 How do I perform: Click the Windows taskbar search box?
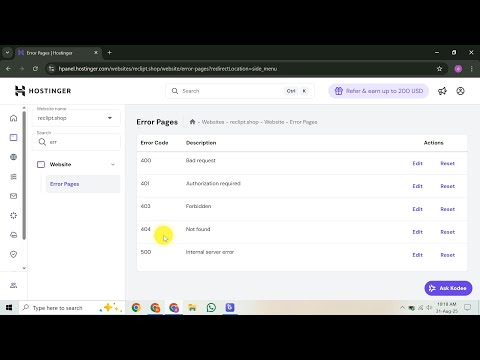[x=72, y=308]
